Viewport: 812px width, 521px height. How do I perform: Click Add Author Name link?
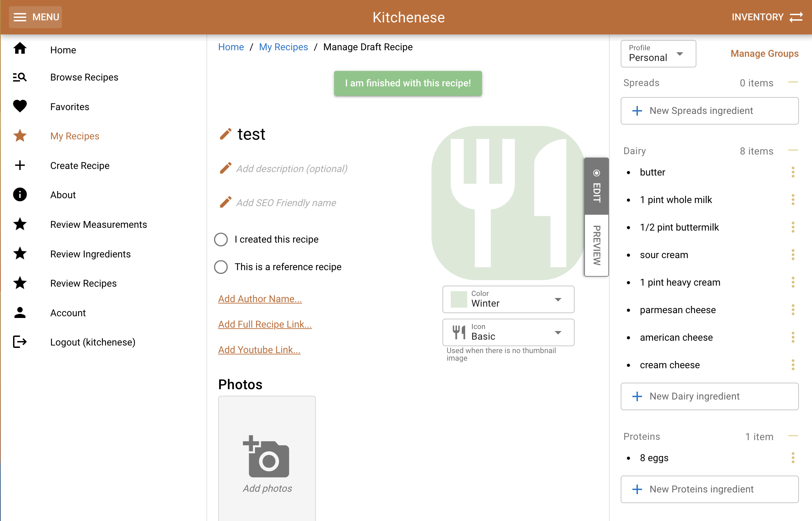[x=260, y=299]
